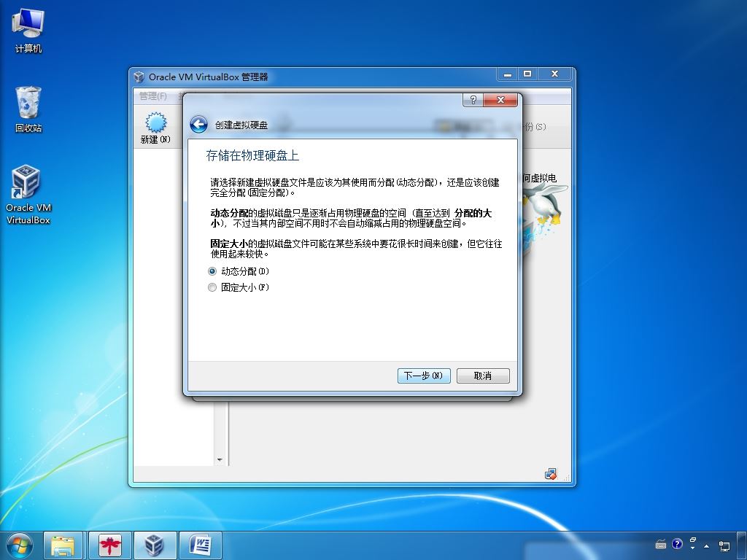The width and height of the screenshot is (747, 560).
Task: Click the dialog help question-mark button
Action: (x=473, y=99)
